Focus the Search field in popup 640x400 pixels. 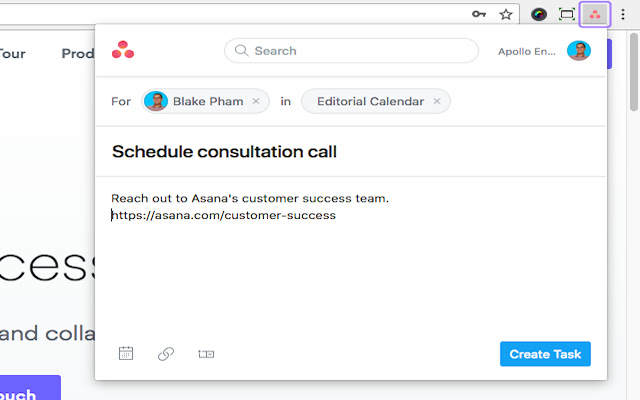click(351, 51)
